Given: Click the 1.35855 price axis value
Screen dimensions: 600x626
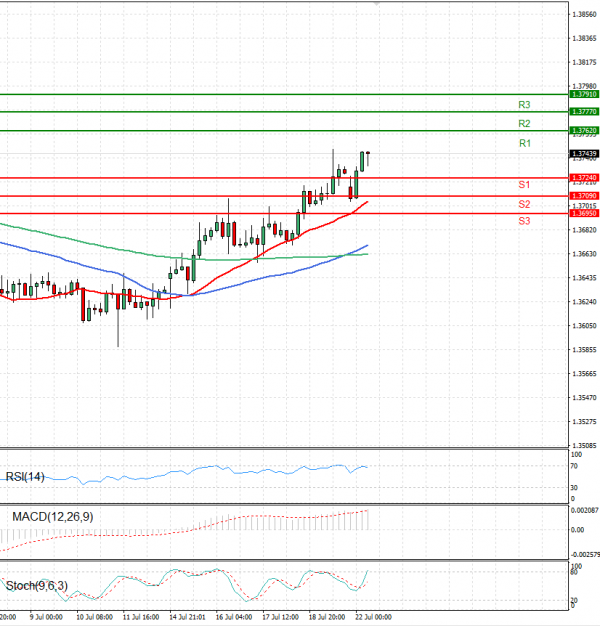Looking at the screenshot, I should pos(584,350).
